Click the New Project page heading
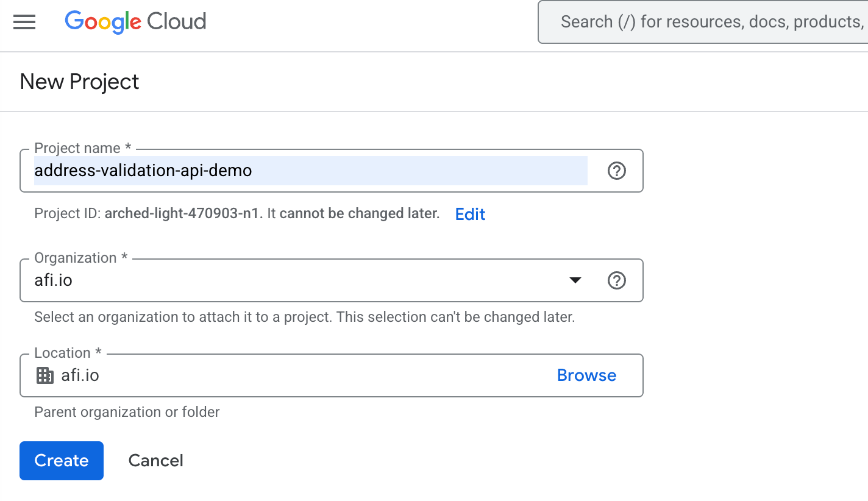This screenshot has height=501, width=868. 79,82
